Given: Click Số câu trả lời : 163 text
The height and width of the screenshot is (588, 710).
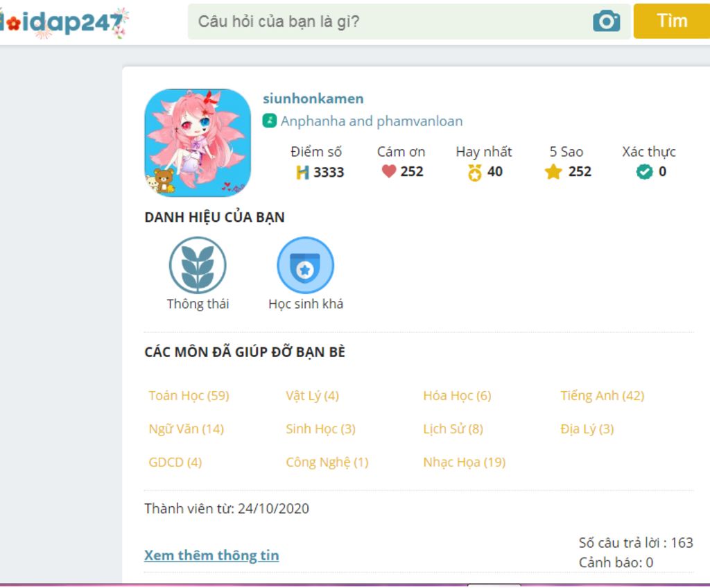Looking at the screenshot, I should point(636,542).
